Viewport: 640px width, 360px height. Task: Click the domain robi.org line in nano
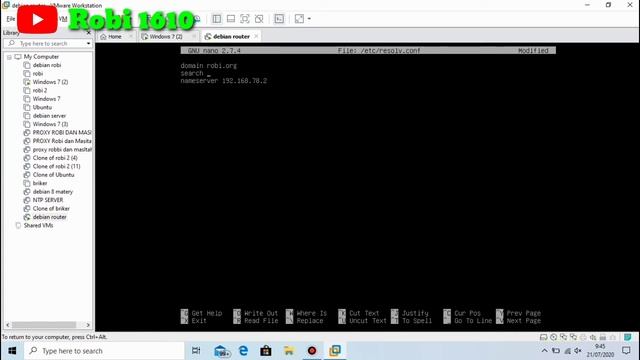(x=209, y=66)
